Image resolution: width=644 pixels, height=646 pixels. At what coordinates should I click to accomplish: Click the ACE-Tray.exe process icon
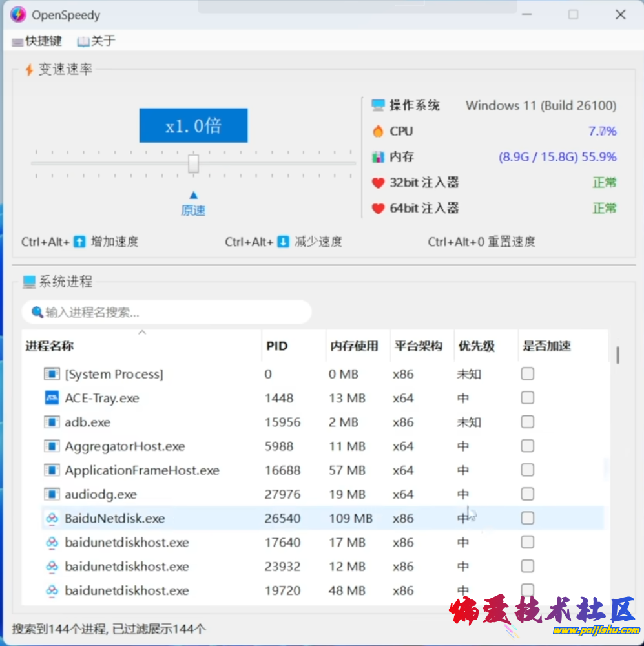point(52,398)
